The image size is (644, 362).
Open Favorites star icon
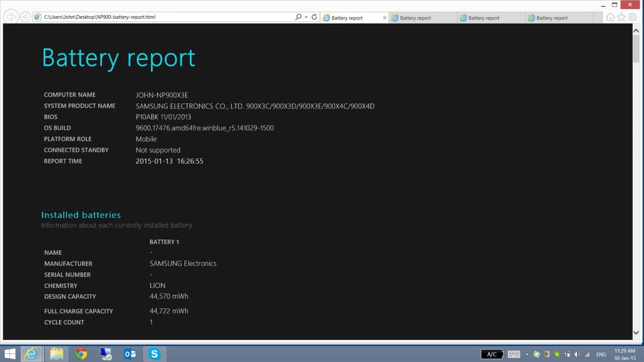click(621, 17)
